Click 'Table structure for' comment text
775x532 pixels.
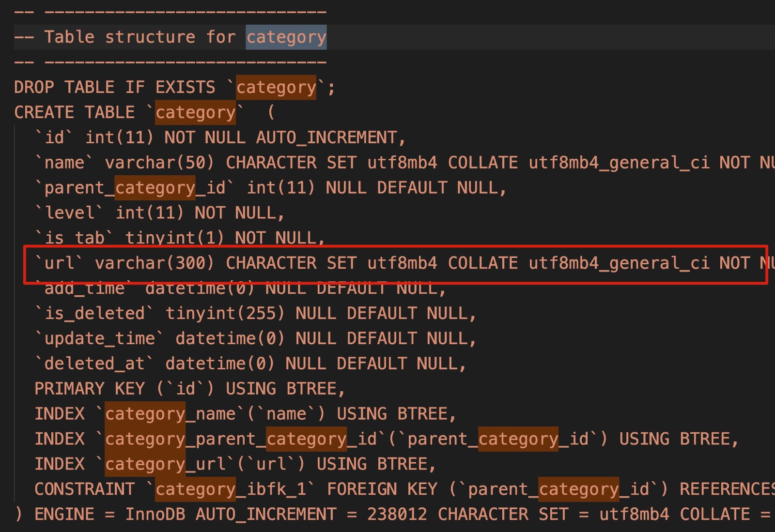(140, 37)
